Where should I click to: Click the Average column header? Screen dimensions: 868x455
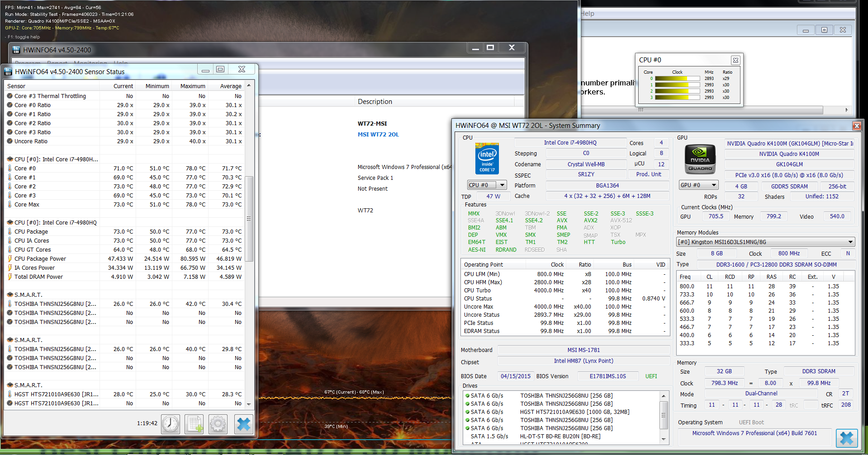[x=226, y=86]
